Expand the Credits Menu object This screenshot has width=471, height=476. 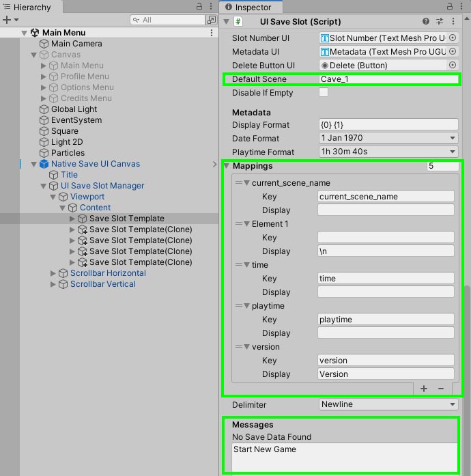[x=44, y=98]
